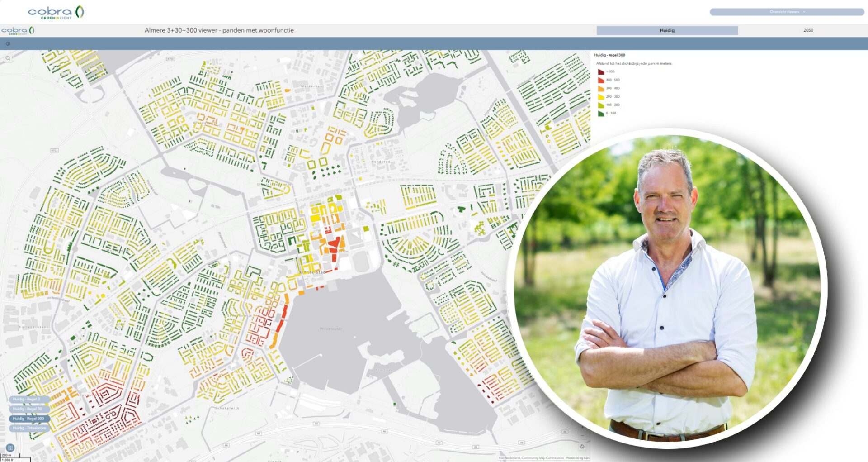Click the 'Huidig - regel 300' legend title
The width and height of the screenshot is (868, 462).
609,55
